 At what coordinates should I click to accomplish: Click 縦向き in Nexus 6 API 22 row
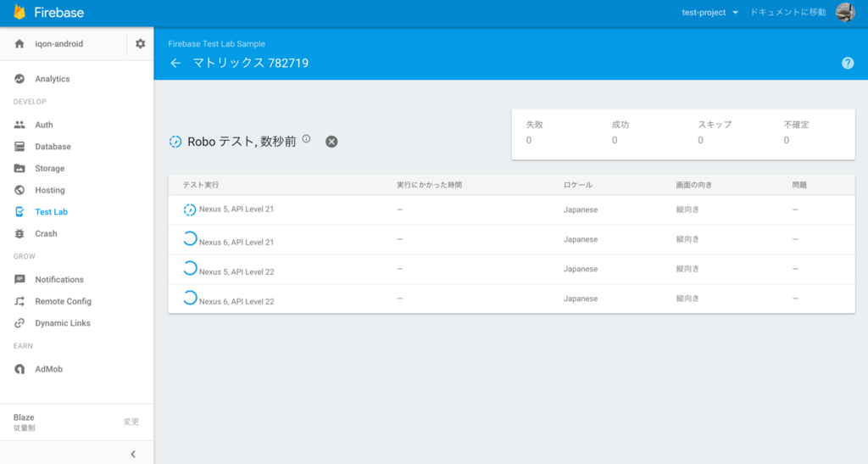687,299
